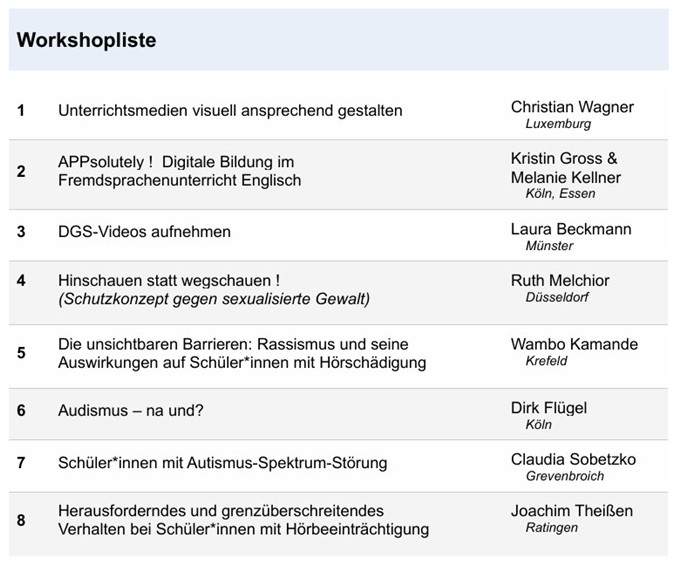Click the Workshopliste heading
Screen dimensions: 673x561
click(86, 41)
